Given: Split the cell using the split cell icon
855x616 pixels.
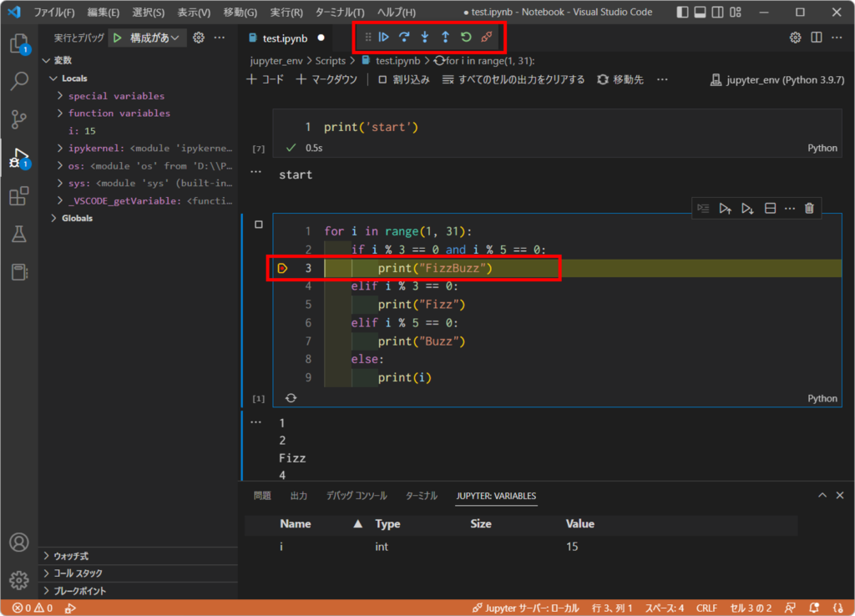Looking at the screenshot, I should (769, 208).
